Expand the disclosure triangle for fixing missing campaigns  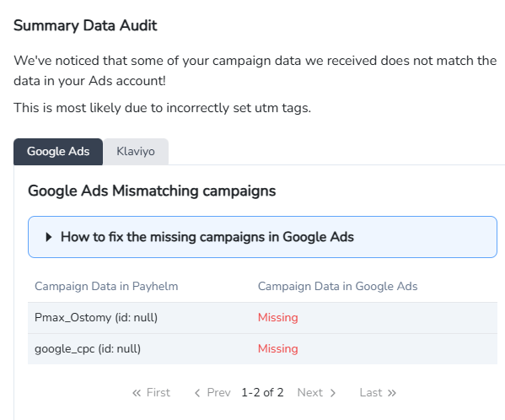49,237
